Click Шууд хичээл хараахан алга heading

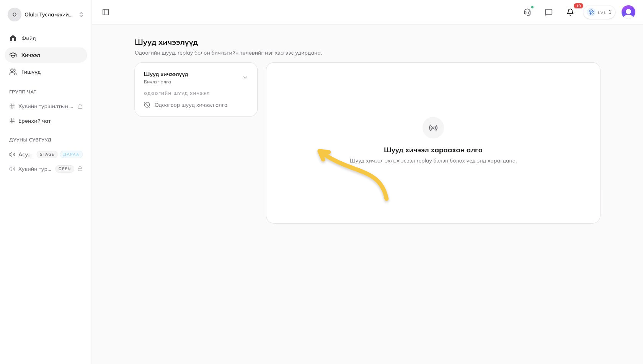pyautogui.click(x=433, y=150)
